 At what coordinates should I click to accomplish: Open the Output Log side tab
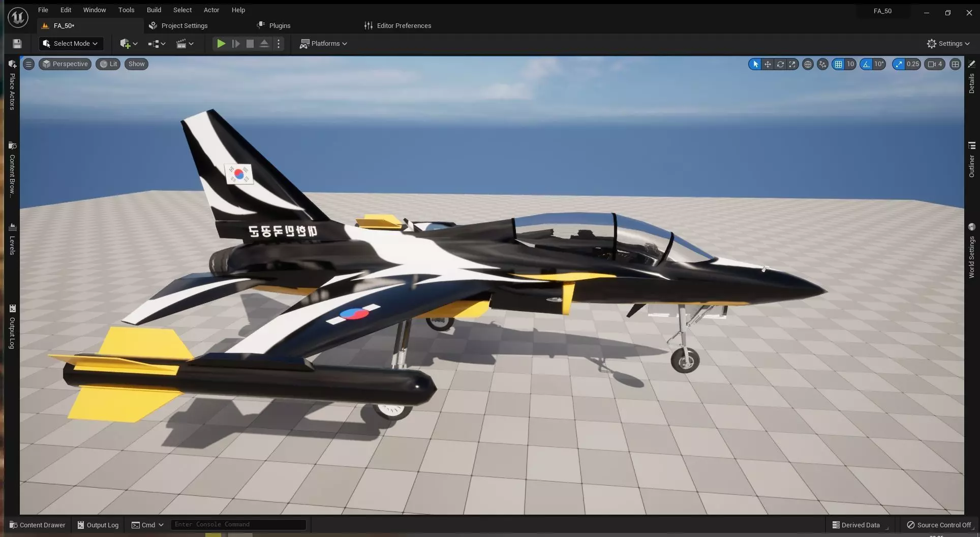[x=12, y=326]
